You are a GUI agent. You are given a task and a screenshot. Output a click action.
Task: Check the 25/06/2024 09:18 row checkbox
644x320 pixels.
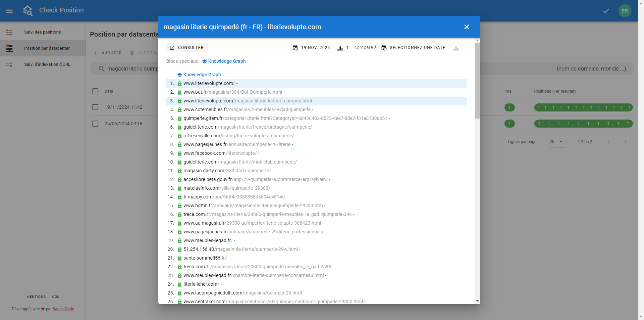[x=95, y=124]
